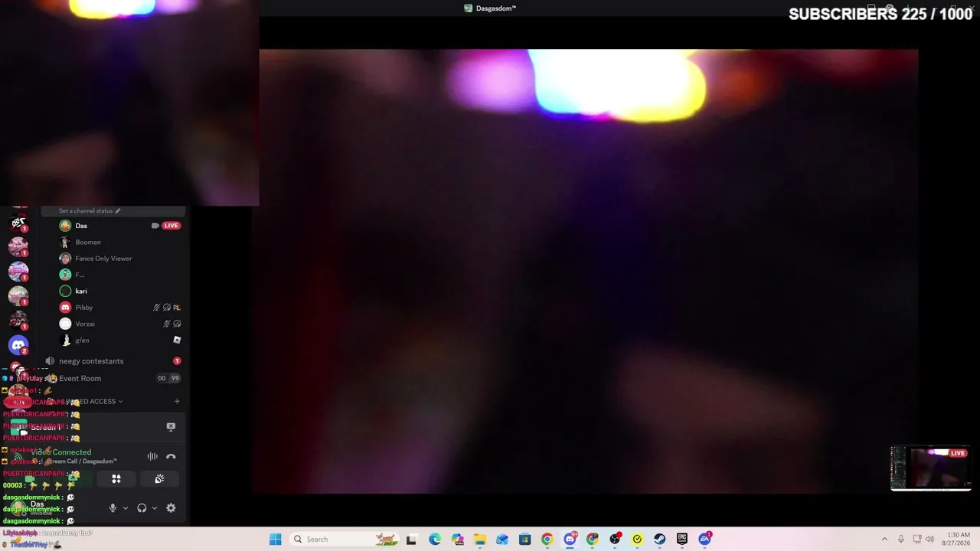Mute the Discord microphone

[113, 508]
